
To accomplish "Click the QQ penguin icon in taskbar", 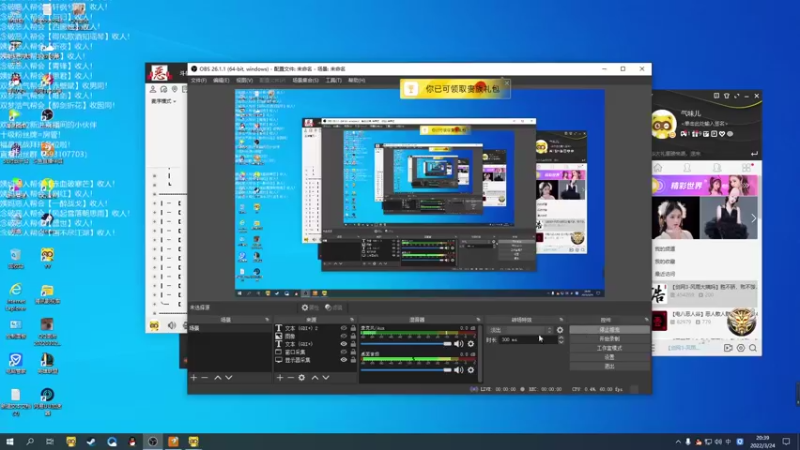I will (132, 441).
